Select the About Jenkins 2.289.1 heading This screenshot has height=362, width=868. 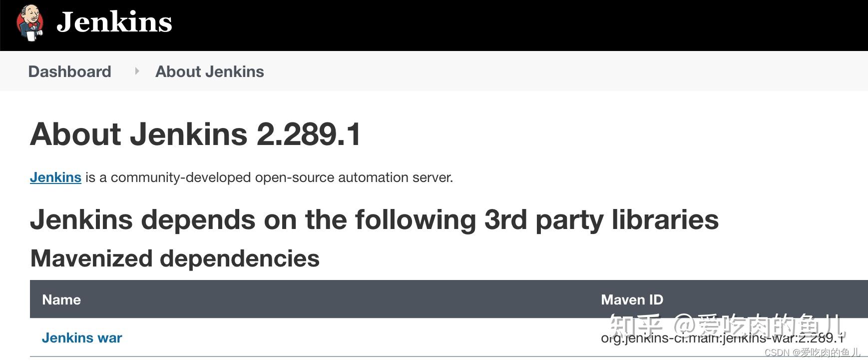[196, 133]
